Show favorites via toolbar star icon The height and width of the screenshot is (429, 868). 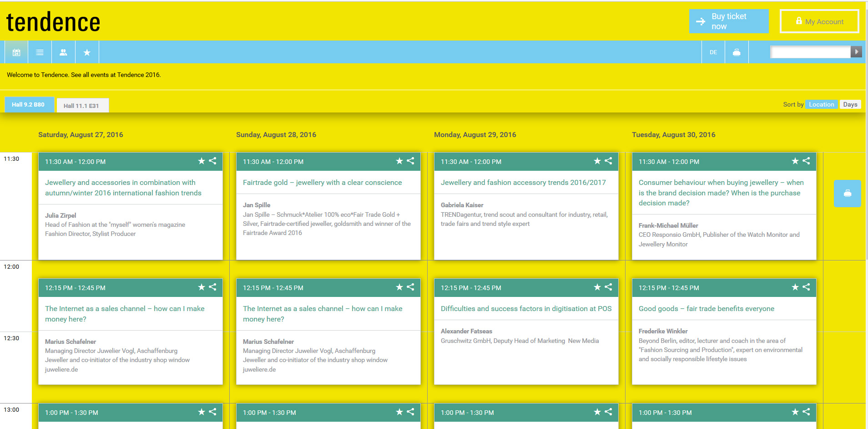click(87, 52)
